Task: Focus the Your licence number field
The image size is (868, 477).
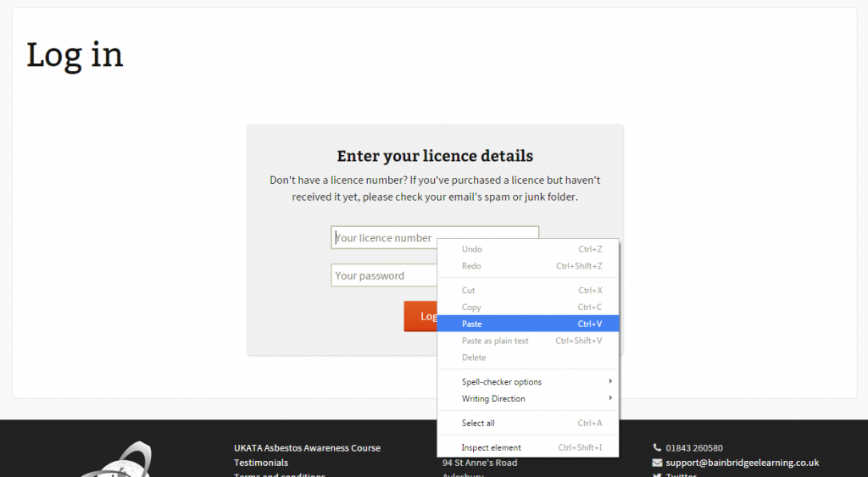Action: coord(383,238)
